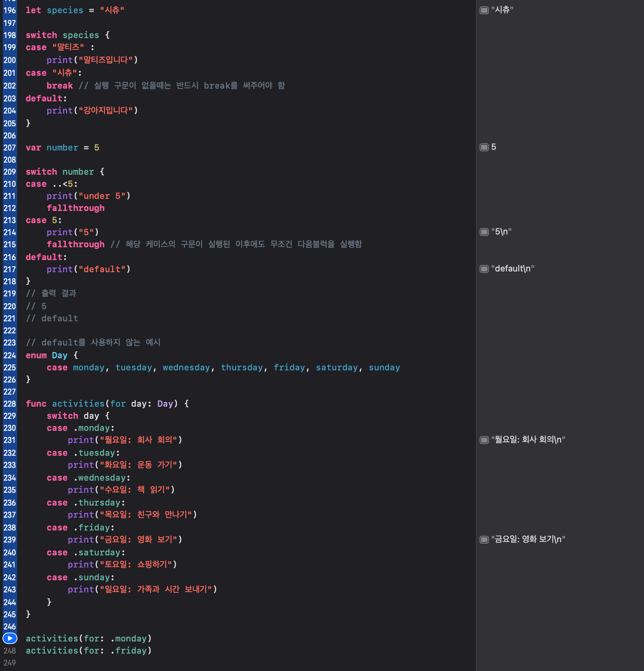Click the '// default' comment on line 221

click(x=52, y=318)
